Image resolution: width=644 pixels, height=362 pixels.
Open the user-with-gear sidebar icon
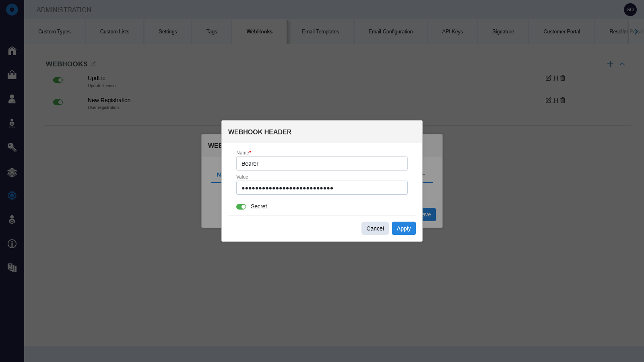(x=12, y=220)
